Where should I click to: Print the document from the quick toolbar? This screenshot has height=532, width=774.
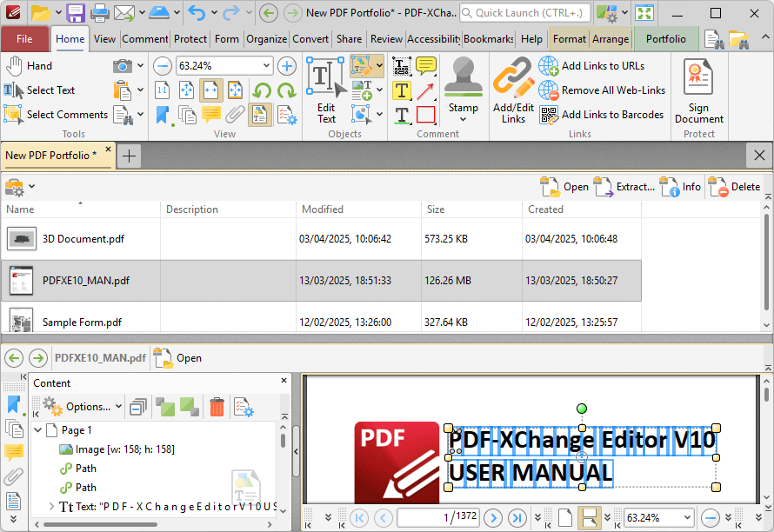pyautogui.click(x=99, y=13)
